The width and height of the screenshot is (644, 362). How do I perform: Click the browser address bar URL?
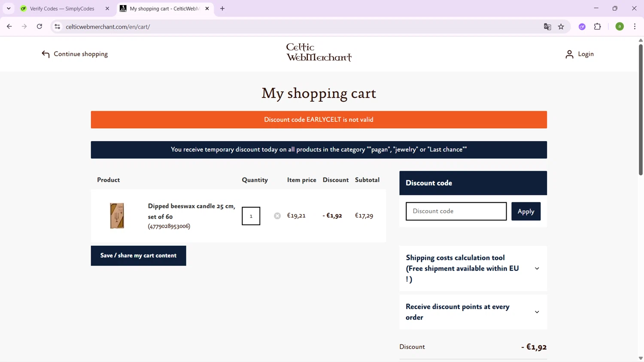pos(108,27)
